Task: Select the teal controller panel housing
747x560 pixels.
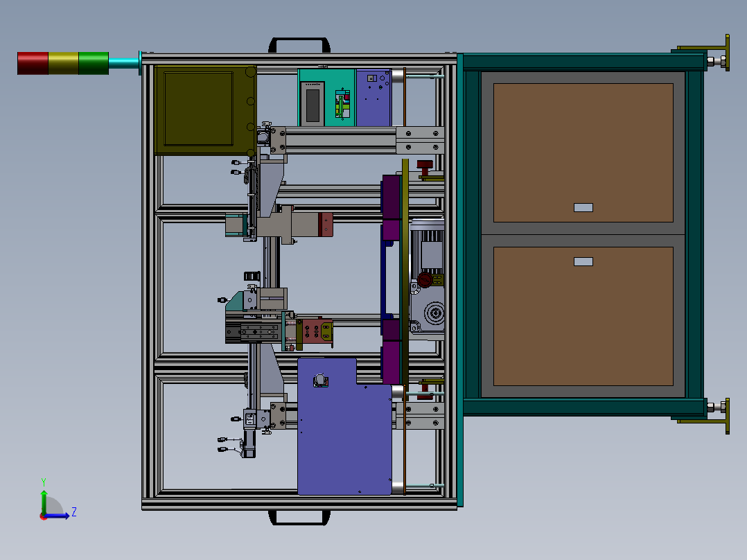Action: (327, 98)
